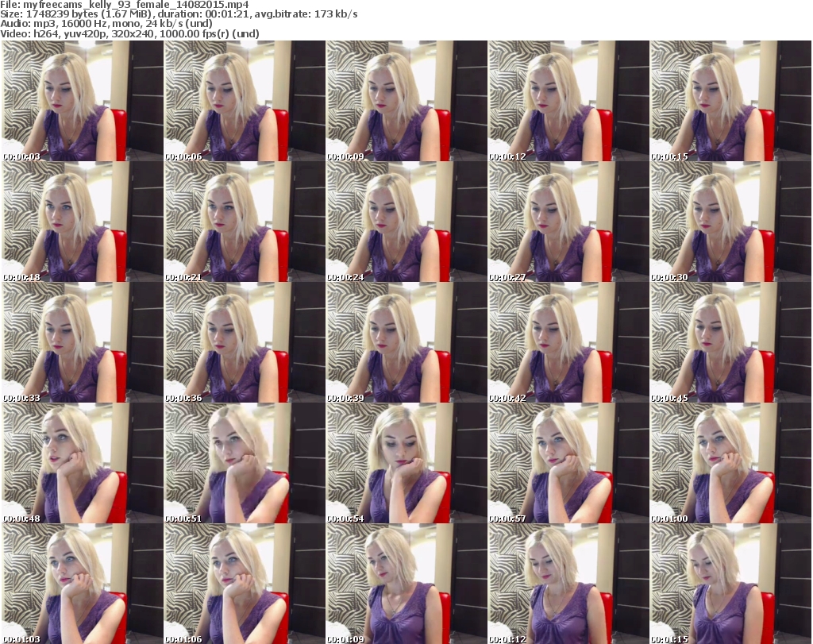Click the frame timestamped 00:01:00
This screenshot has width=813, height=644.
click(730, 463)
